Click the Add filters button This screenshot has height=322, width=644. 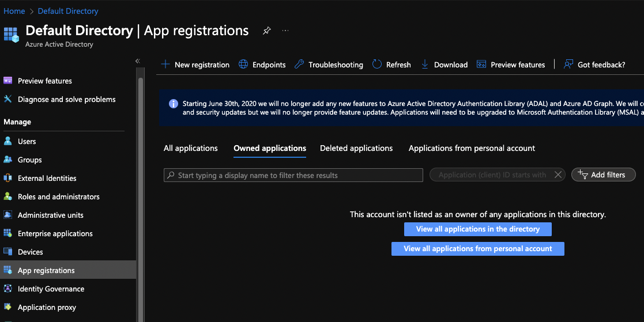click(x=603, y=175)
